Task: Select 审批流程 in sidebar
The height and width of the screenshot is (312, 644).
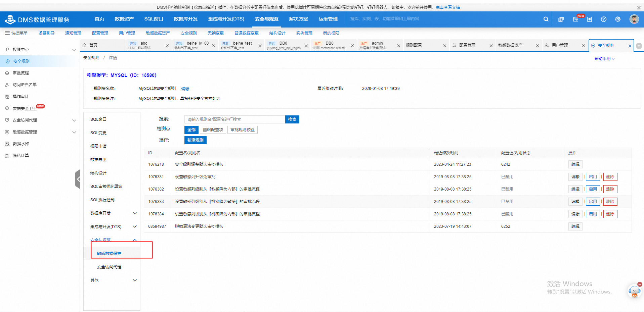Action: point(21,73)
